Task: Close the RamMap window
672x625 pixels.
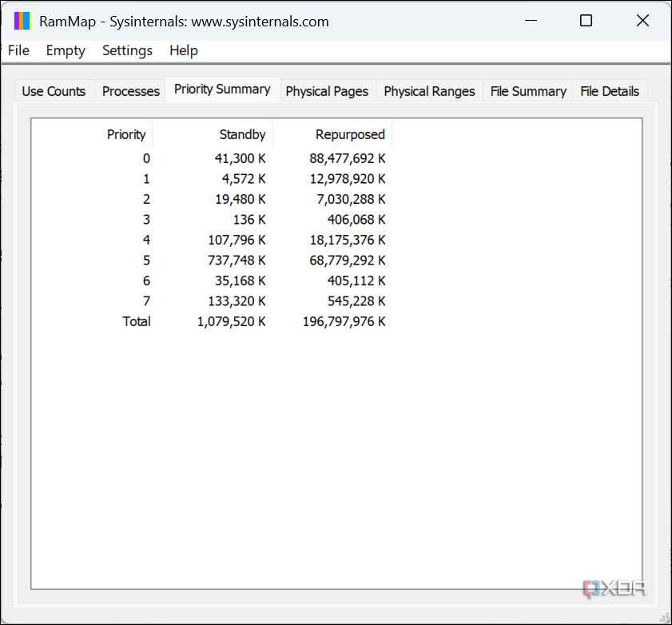Action: pyautogui.click(x=642, y=20)
